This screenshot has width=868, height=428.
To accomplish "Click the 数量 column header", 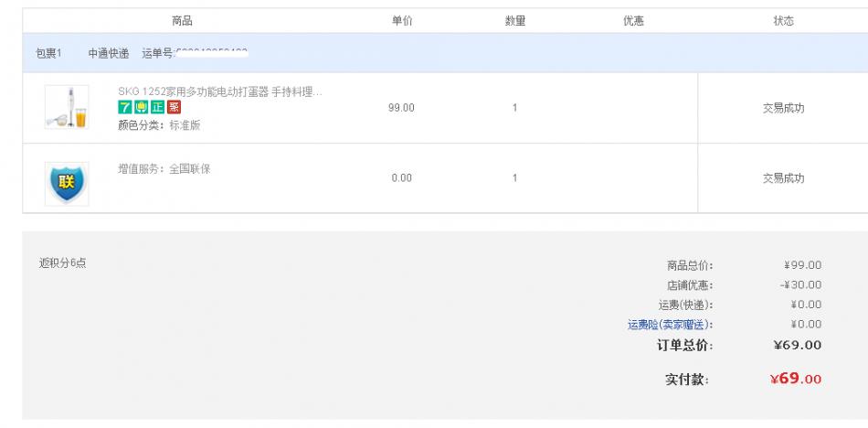I will (514, 21).
